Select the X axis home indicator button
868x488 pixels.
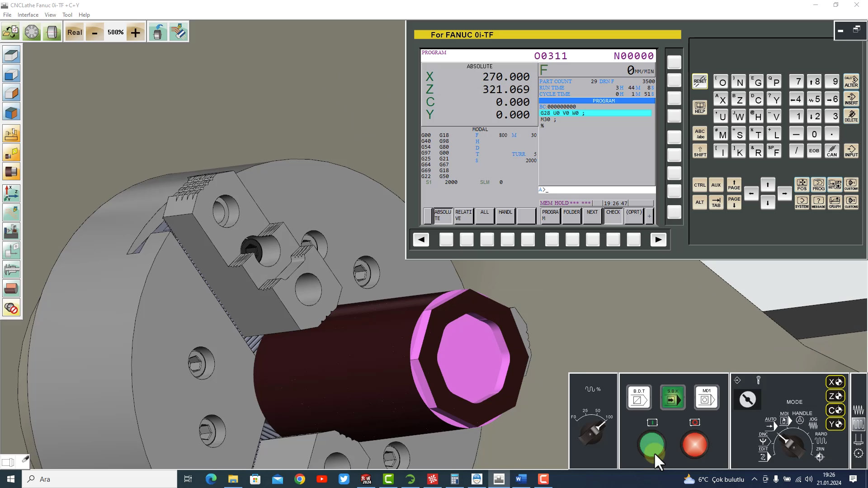pos(835,382)
